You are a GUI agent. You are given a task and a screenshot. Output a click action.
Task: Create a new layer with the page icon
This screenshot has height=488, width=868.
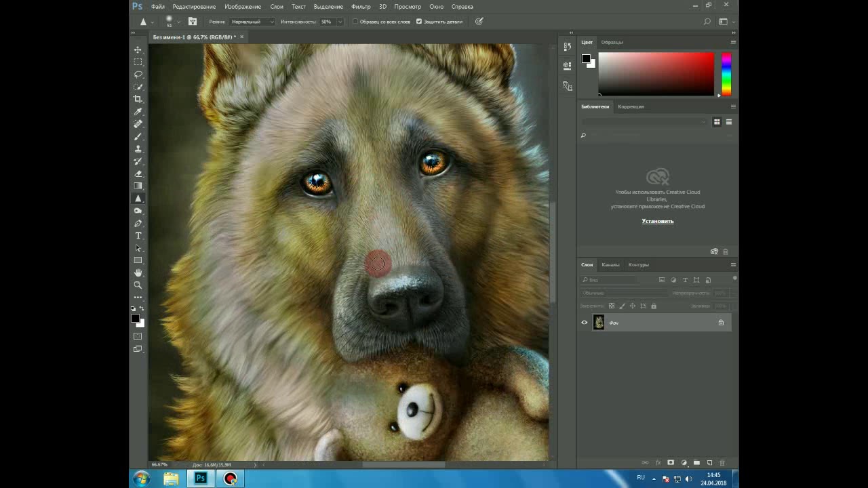click(x=709, y=463)
